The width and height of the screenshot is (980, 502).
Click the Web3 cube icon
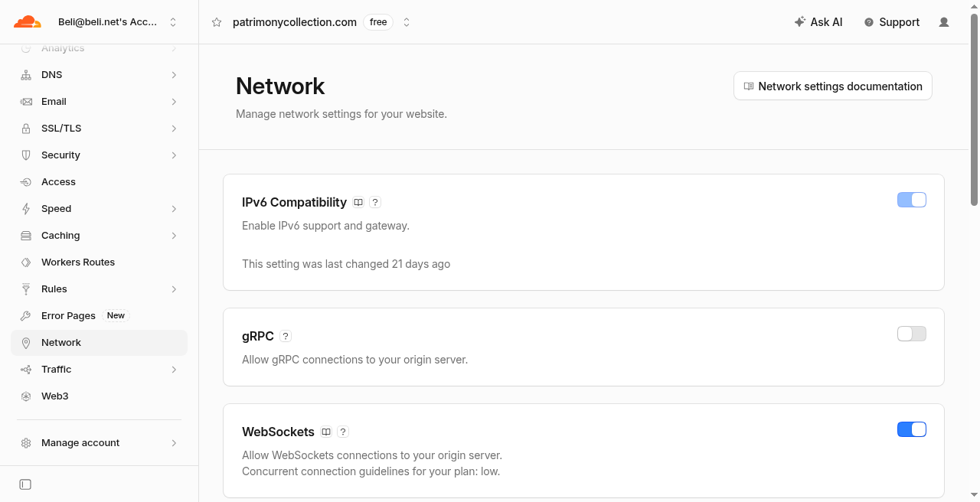26,396
